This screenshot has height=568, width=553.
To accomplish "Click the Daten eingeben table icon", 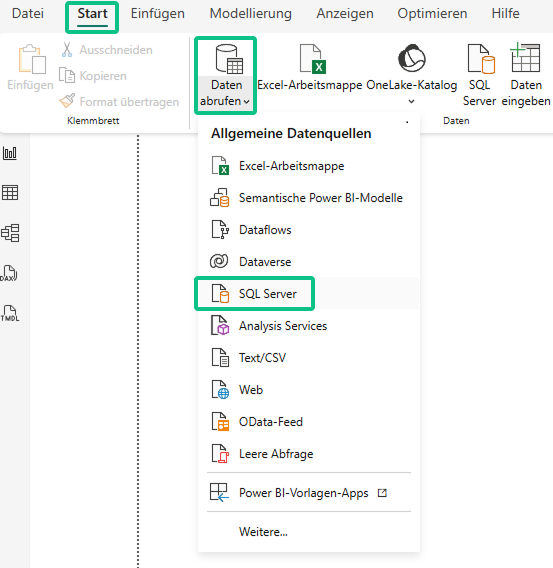I will coord(525,58).
